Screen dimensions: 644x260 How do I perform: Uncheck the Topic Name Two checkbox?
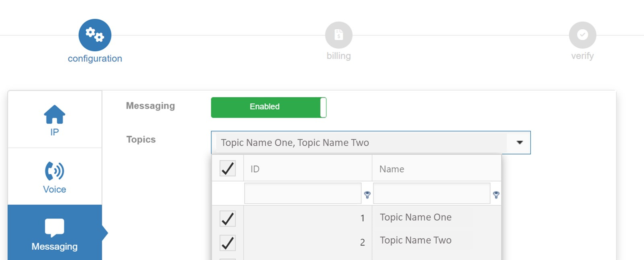pyautogui.click(x=227, y=243)
